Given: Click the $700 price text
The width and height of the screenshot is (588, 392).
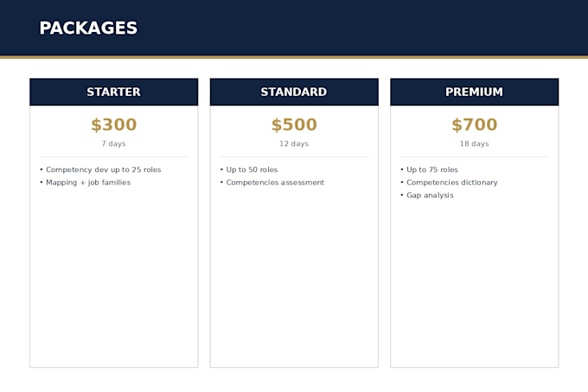Looking at the screenshot, I should click(x=475, y=125).
